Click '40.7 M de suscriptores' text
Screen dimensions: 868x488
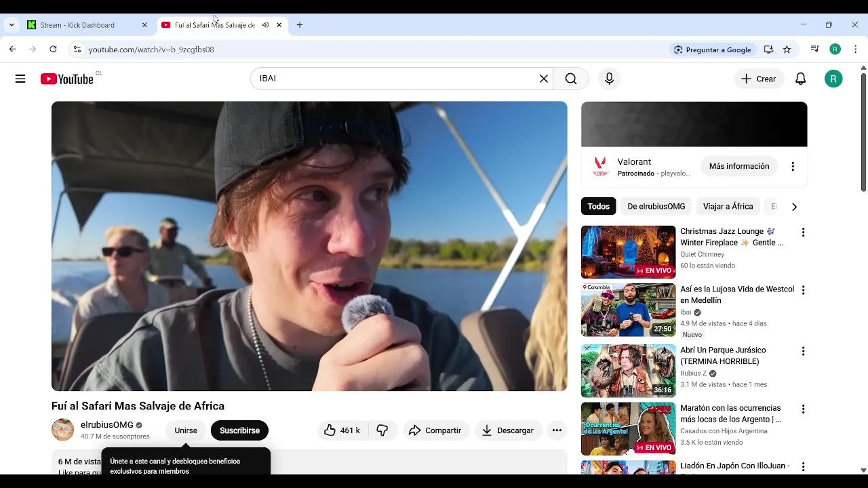(x=115, y=436)
